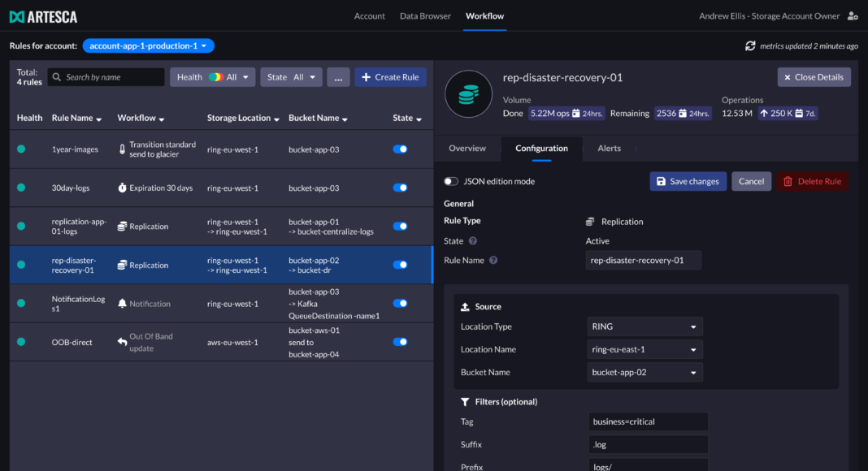Click the 250 K operations badge

pyautogui.click(x=788, y=114)
